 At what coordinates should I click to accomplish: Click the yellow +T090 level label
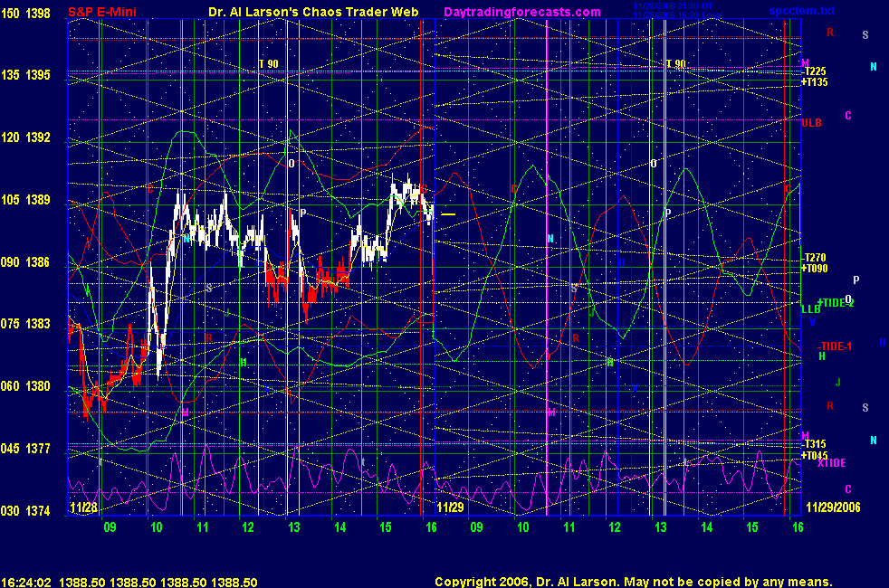814,268
